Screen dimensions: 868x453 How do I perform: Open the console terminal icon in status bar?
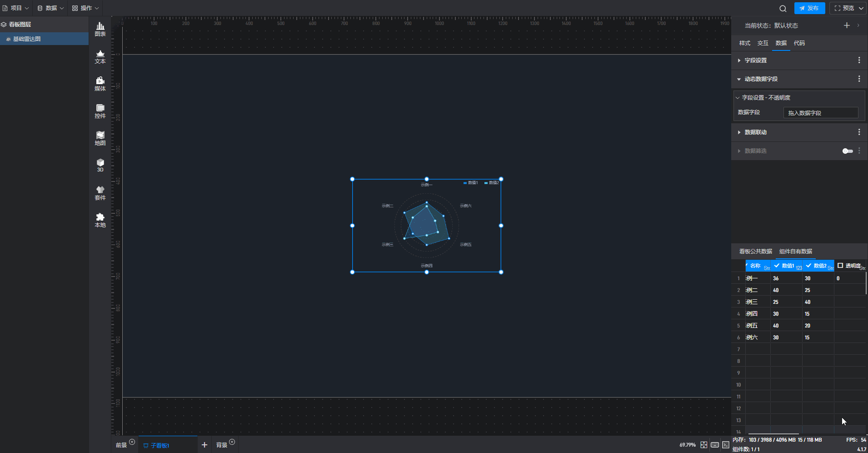click(x=726, y=445)
